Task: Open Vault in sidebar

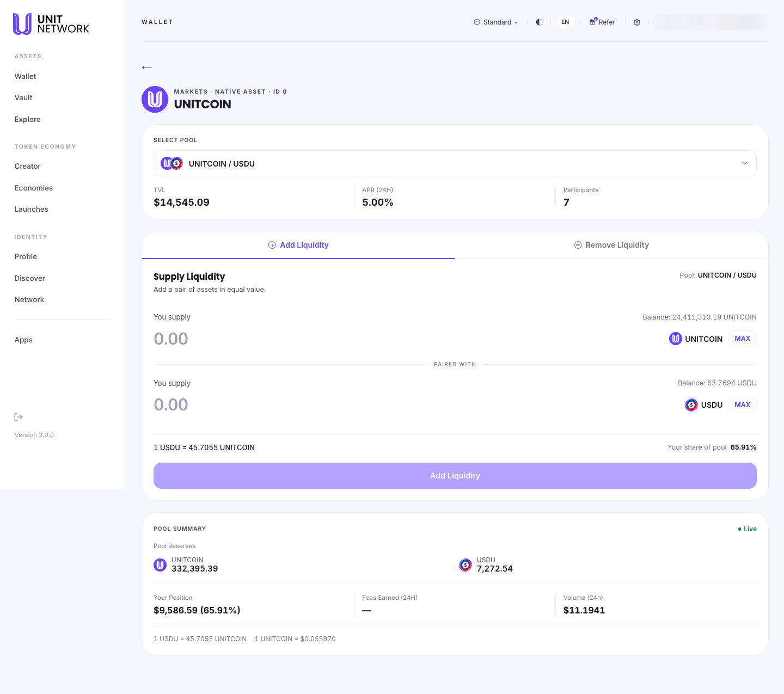Action: (23, 98)
